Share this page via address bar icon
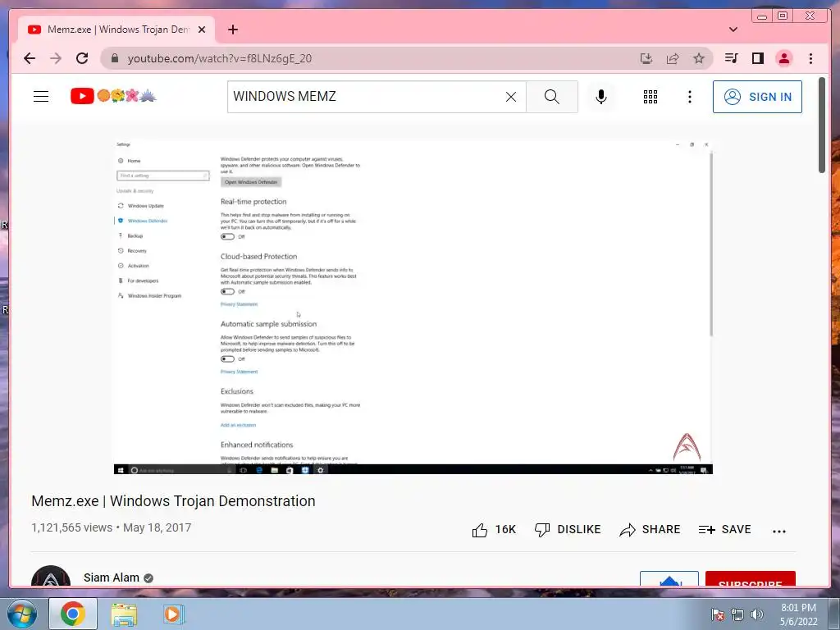840x630 pixels. click(x=673, y=58)
